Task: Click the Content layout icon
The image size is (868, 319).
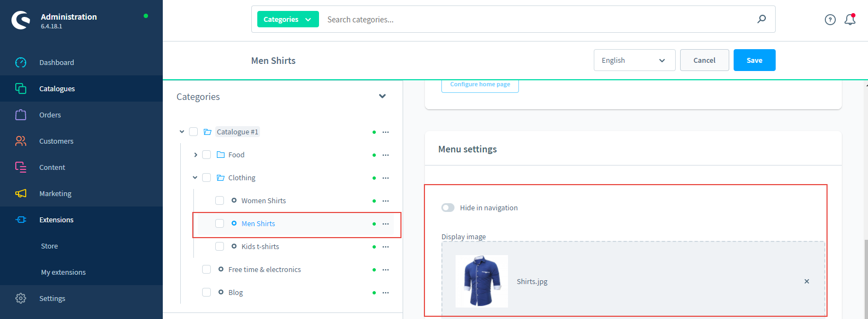Action: click(21, 167)
